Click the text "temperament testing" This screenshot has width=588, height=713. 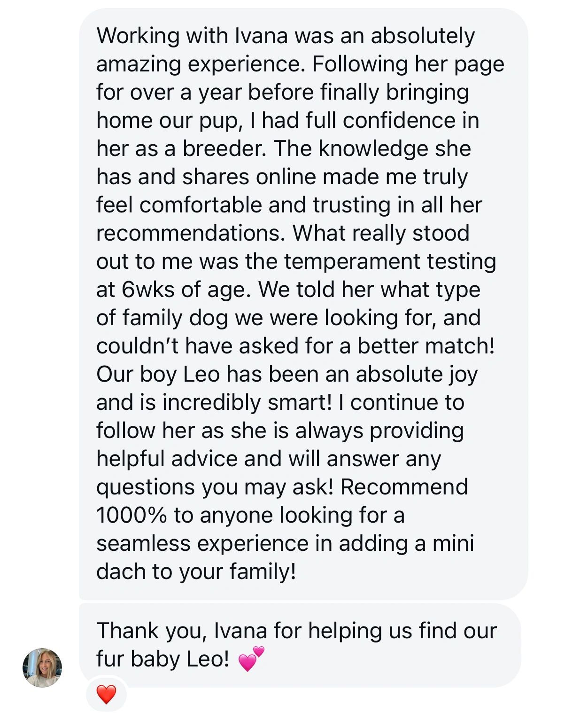click(x=389, y=262)
